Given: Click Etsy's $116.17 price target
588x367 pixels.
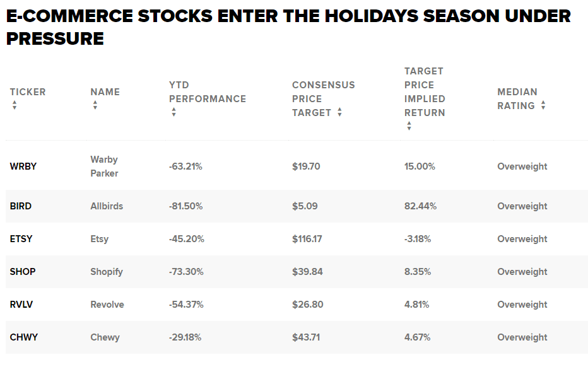Looking at the screenshot, I should point(307,239).
